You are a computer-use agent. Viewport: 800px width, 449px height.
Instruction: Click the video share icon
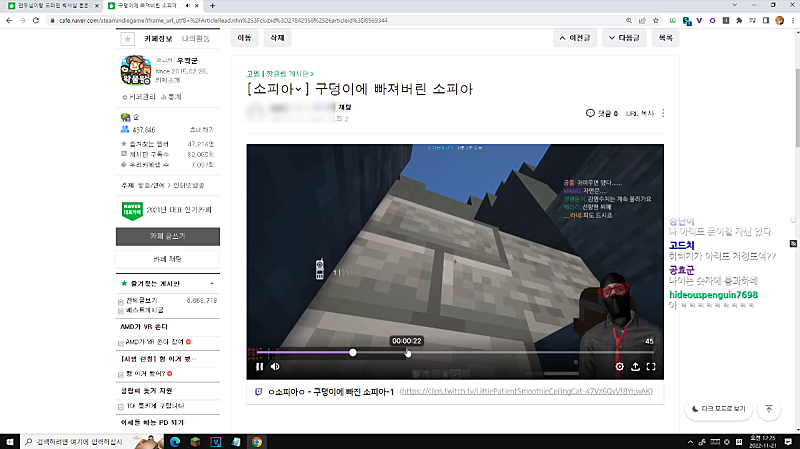635,366
